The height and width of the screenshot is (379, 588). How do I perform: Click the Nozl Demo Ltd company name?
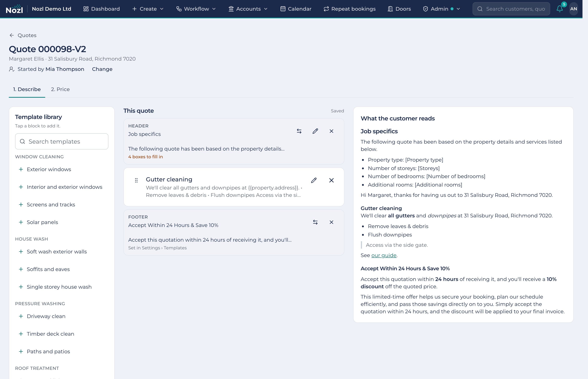pos(51,9)
